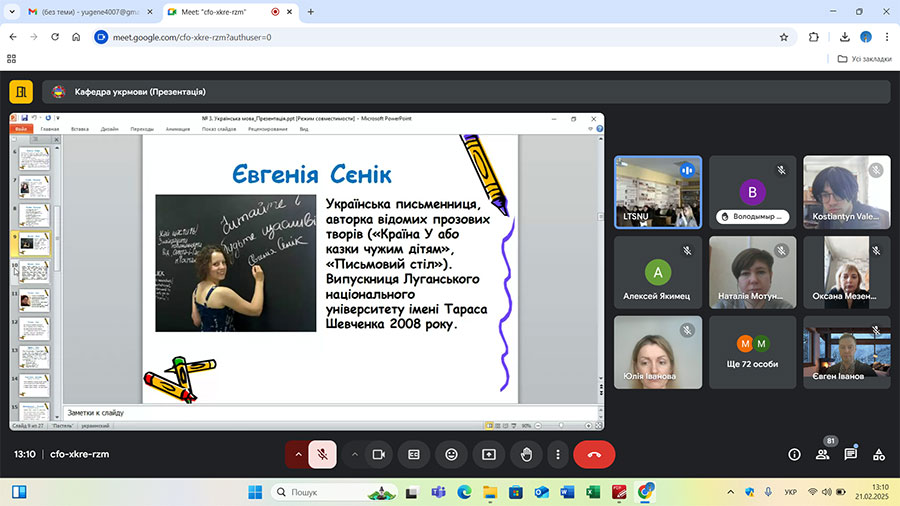This screenshot has height=506, width=900.
Task: Click Windows Start button on taskbar
Action: 254,492
